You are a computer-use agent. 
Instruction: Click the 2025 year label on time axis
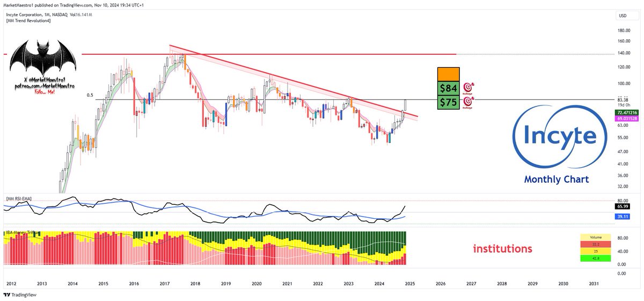(410, 283)
